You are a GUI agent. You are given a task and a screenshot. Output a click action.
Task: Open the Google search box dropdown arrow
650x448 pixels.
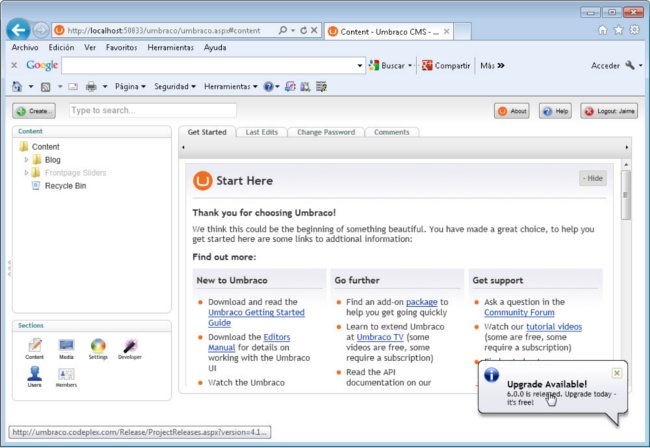(360, 65)
